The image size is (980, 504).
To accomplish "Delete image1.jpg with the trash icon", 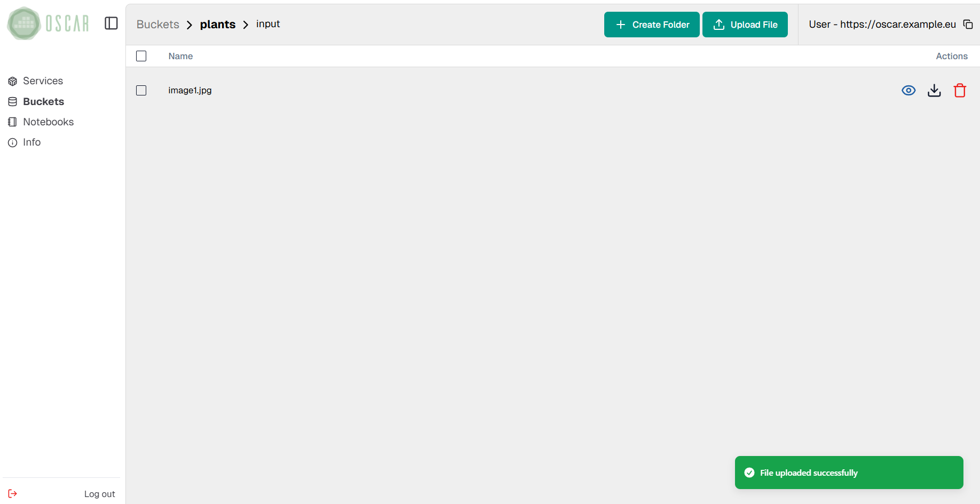I will [960, 90].
